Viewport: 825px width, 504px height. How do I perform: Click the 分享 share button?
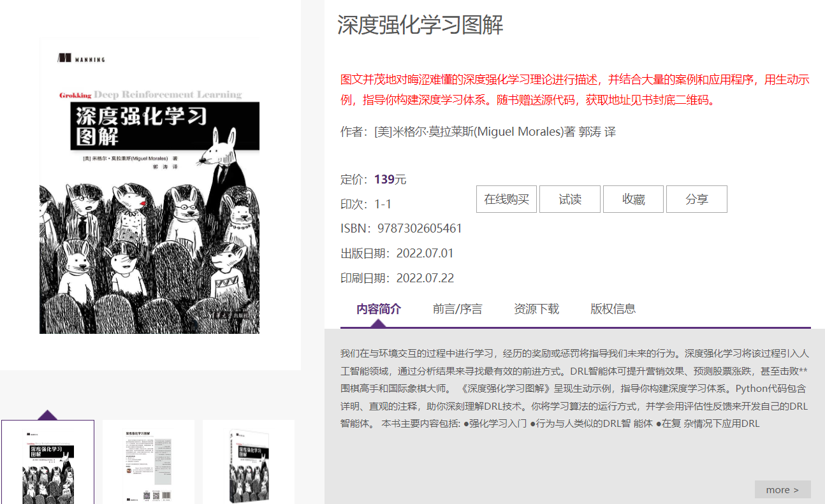[697, 199]
